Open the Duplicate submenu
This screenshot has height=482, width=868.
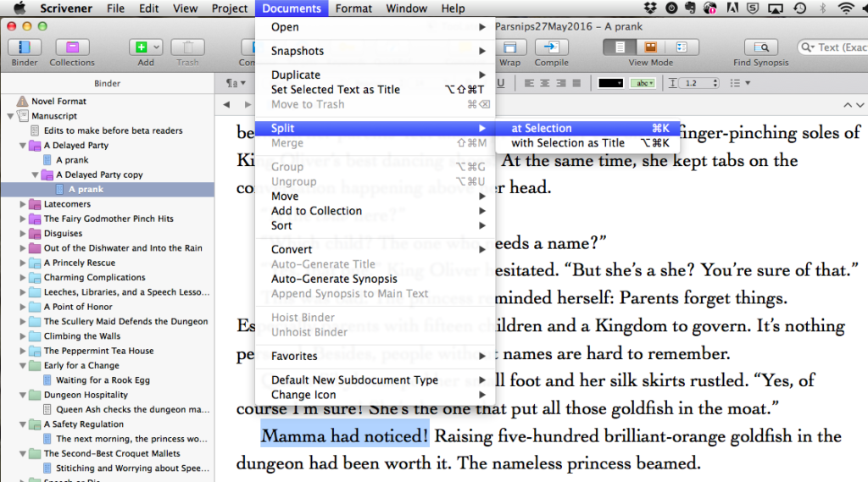pyautogui.click(x=376, y=75)
